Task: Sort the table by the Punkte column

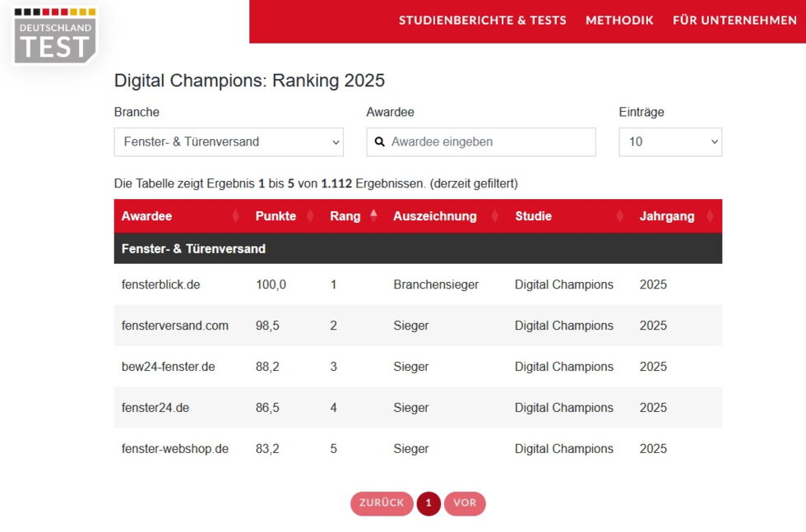Action: click(311, 215)
